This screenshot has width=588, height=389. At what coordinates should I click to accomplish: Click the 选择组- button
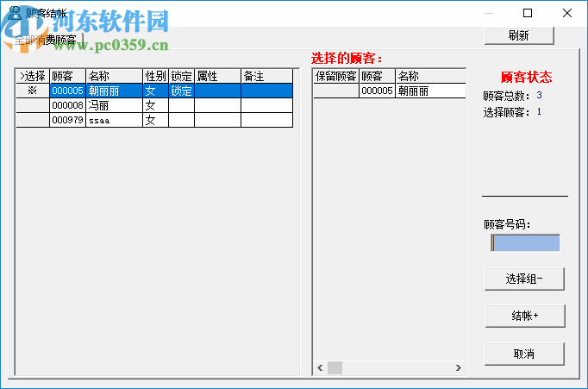coord(524,279)
